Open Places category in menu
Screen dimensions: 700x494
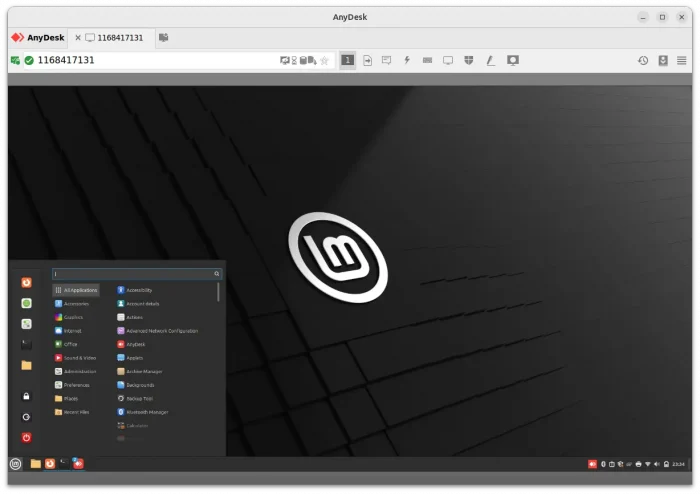click(x=66, y=399)
